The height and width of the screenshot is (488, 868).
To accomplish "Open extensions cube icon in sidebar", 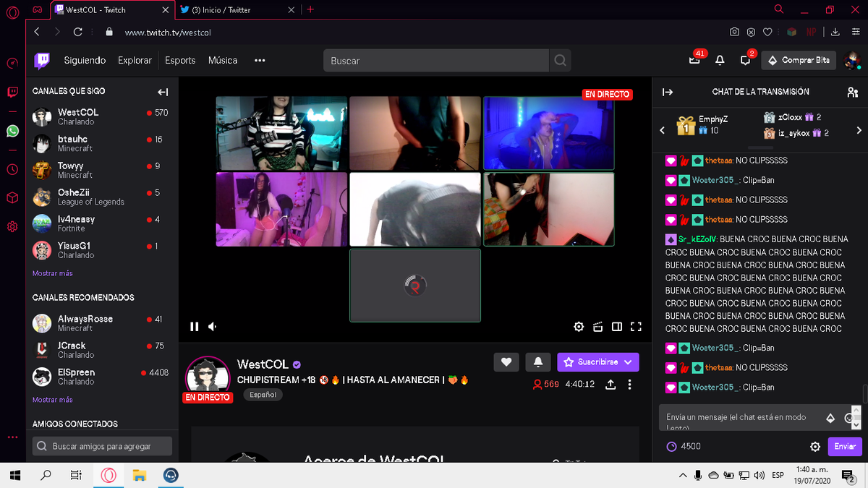I will [x=12, y=197].
